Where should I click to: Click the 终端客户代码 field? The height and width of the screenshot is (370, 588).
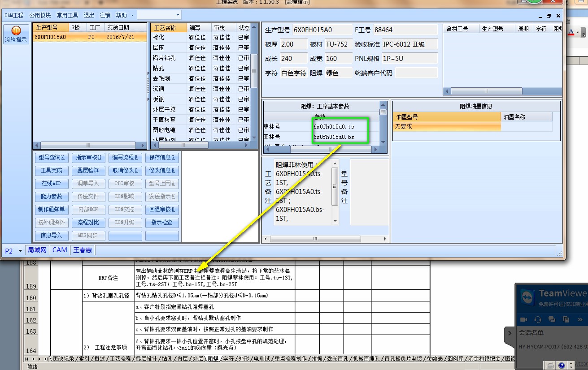(416, 73)
